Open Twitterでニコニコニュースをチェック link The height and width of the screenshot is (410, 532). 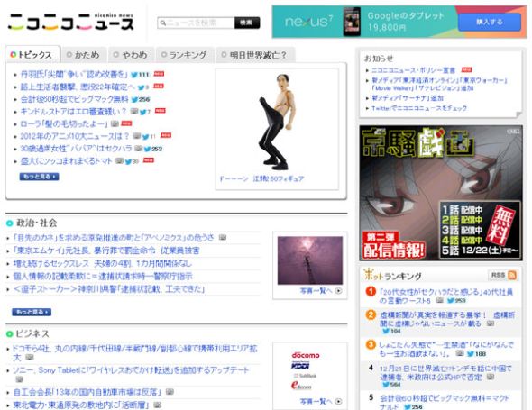[419, 108]
